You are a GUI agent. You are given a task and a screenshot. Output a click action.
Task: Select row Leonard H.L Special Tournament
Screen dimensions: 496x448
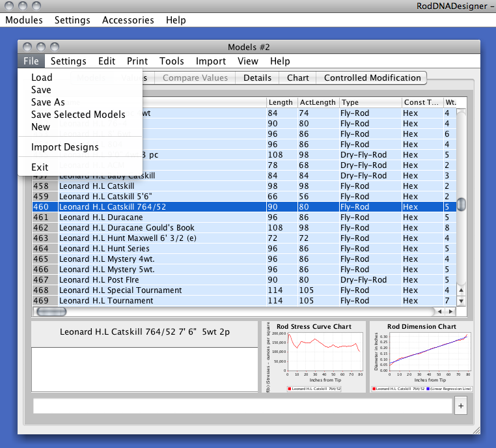point(244,290)
